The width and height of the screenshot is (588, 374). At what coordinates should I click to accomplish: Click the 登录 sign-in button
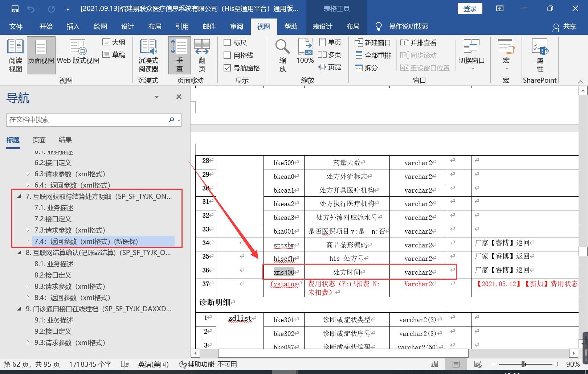470,9
